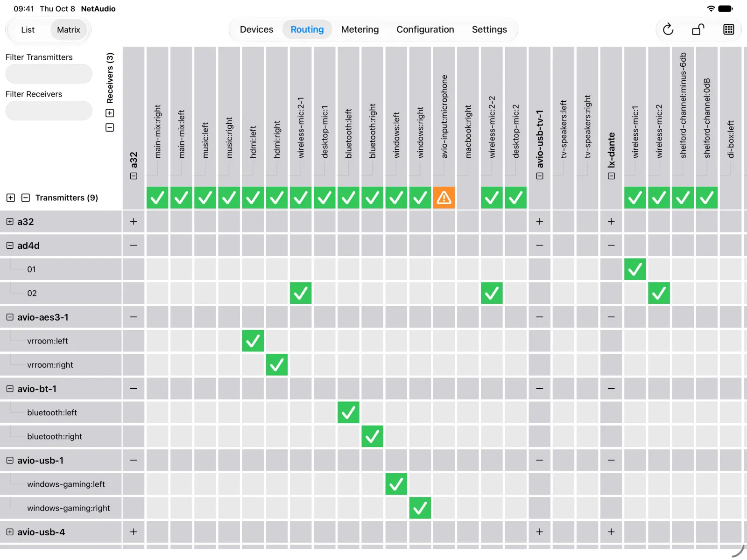747x560 pixels.
Task: Collapse the avio-usb-tv-1 receiver column
Action: click(x=540, y=176)
